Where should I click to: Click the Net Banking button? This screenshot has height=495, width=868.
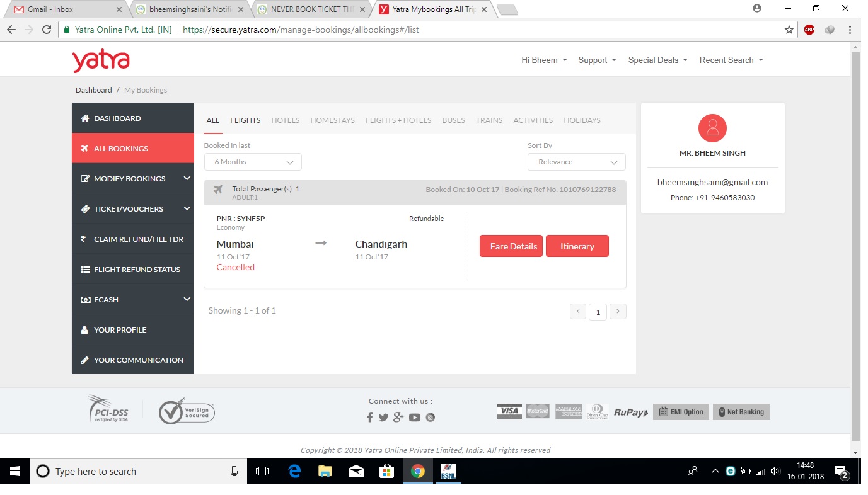coord(741,412)
